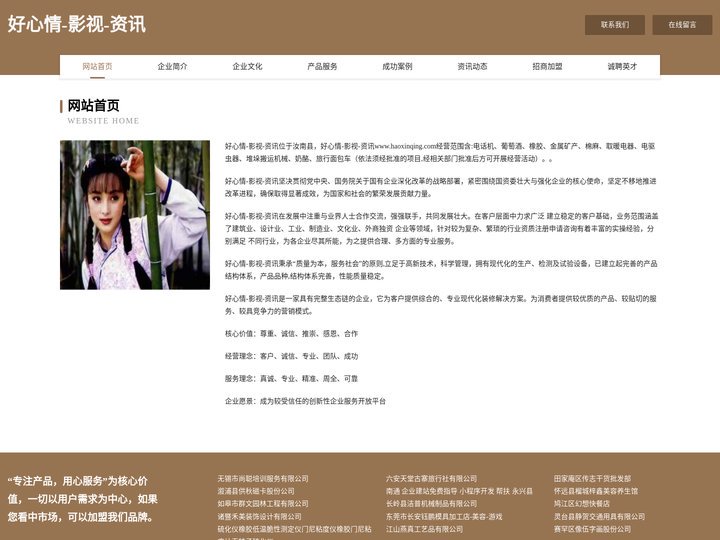Viewport: 720px width, 540px height.
Task: Open footer link 鸠江区幻想快餐店
Action: click(x=582, y=504)
